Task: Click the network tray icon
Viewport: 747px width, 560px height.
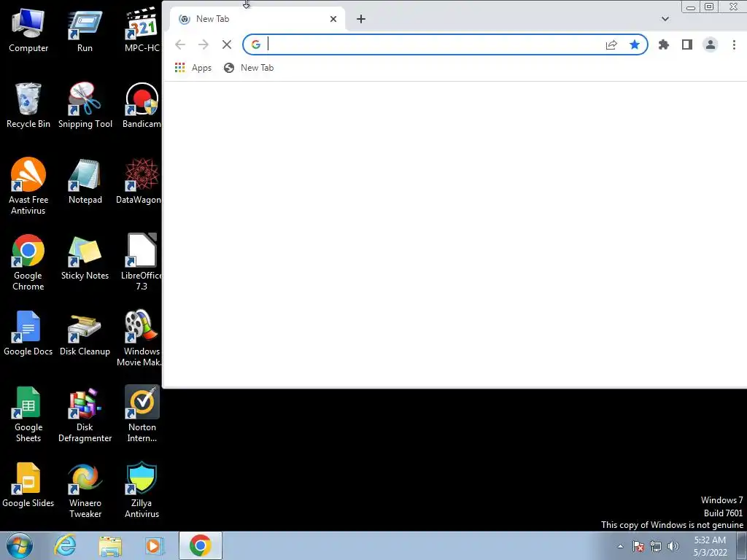Action: click(x=656, y=546)
